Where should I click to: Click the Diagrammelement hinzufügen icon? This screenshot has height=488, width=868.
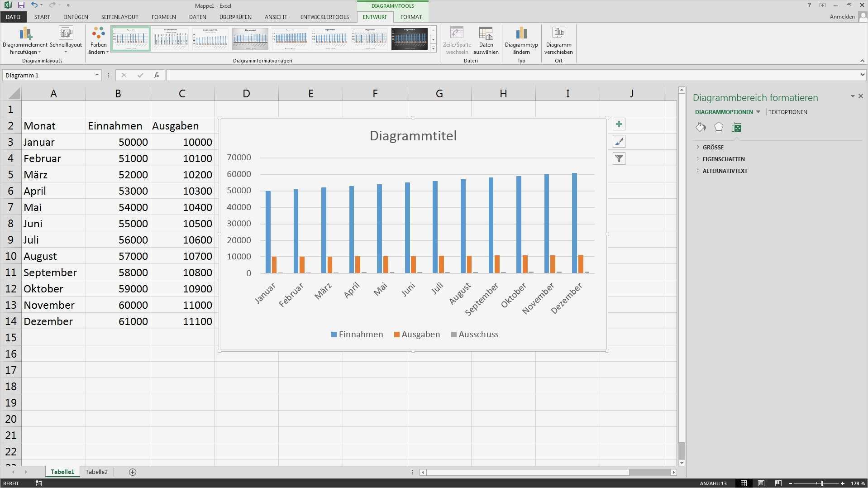pos(25,34)
